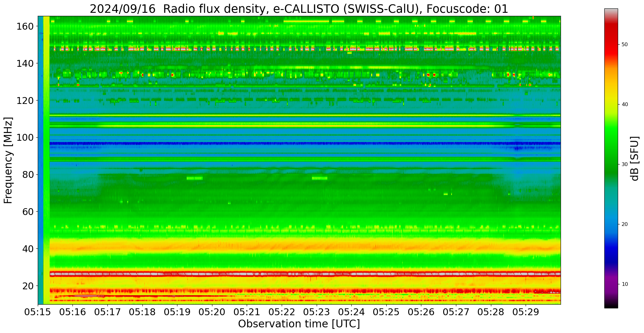Click the colorbar tick label 40

tap(625, 105)
